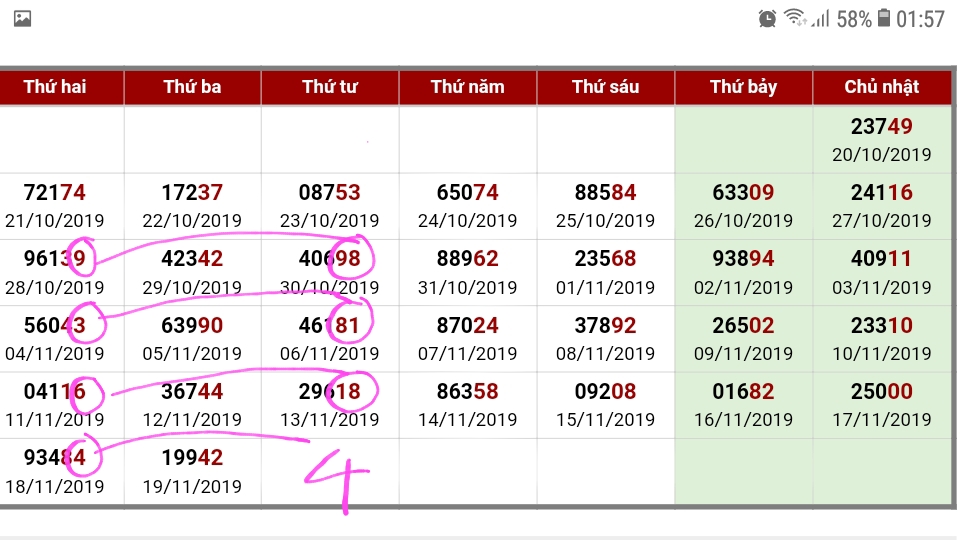Select the Thứ tư column header

(x=330, y=87)
